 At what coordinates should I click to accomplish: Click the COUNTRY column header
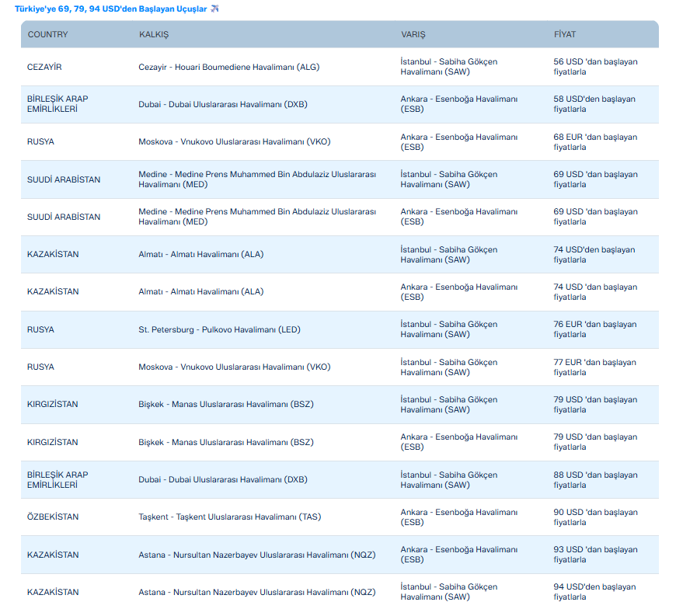(x=48, y=34)
